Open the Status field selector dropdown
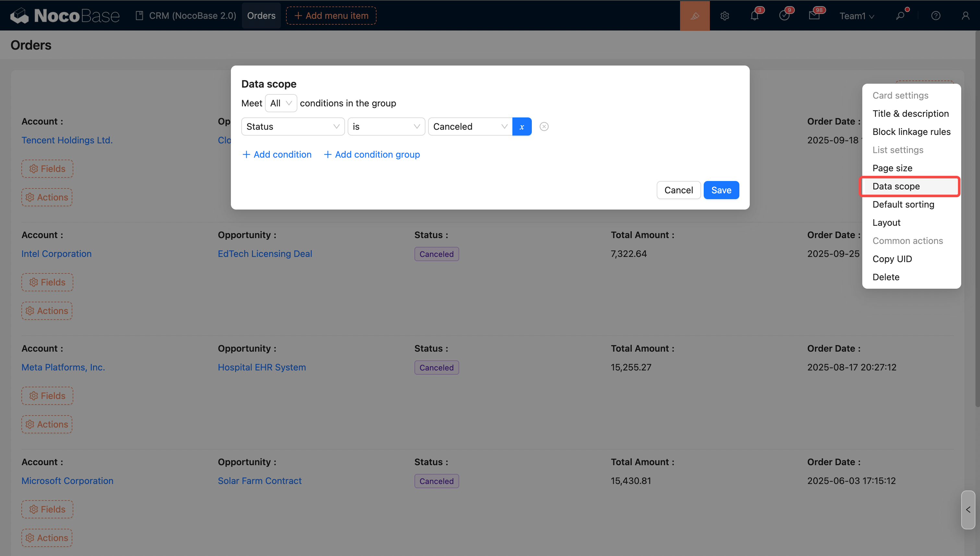This screenshot has height=556, width=980. pos(293,127)
